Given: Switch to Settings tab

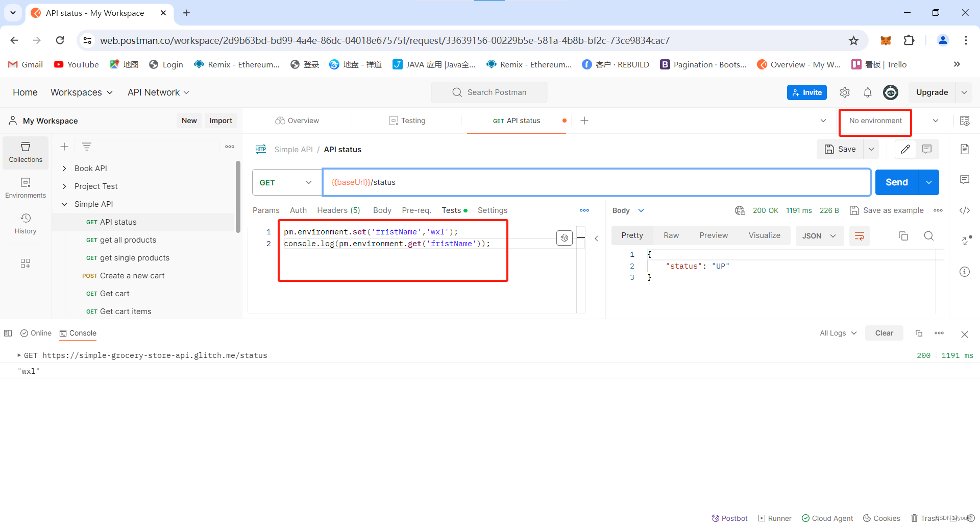Looking at the screenshot, I should pyautogui.click(x=493, y=210).
